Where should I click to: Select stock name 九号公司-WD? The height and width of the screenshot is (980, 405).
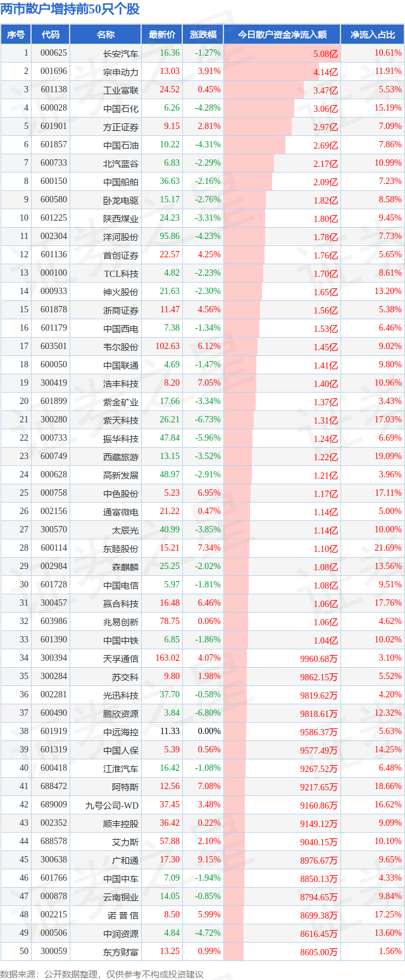[112, 805]
